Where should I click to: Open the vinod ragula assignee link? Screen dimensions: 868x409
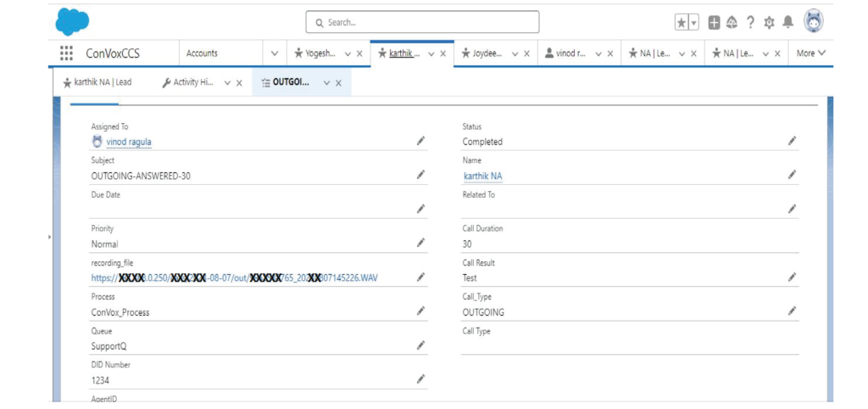[x=129, y=142]
